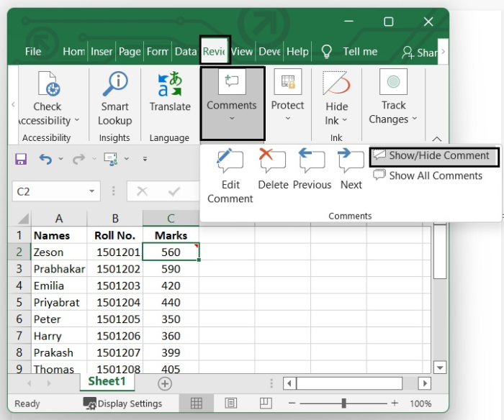Click Display Settings in status bar
Image resolution: width=504 pixels, height=420 pixels.
pos(122,403)
